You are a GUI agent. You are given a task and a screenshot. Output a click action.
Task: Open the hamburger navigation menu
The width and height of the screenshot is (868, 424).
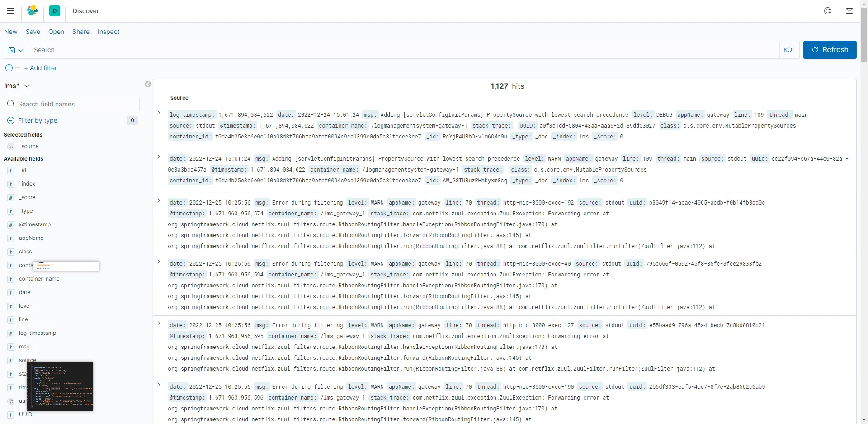11,11
